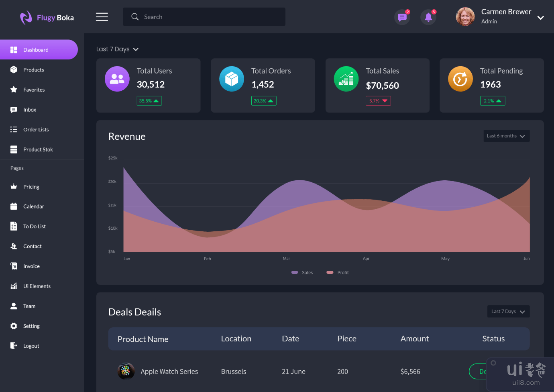Click the Total Users purple icon

pyautogui.click(x=117, y=79)
